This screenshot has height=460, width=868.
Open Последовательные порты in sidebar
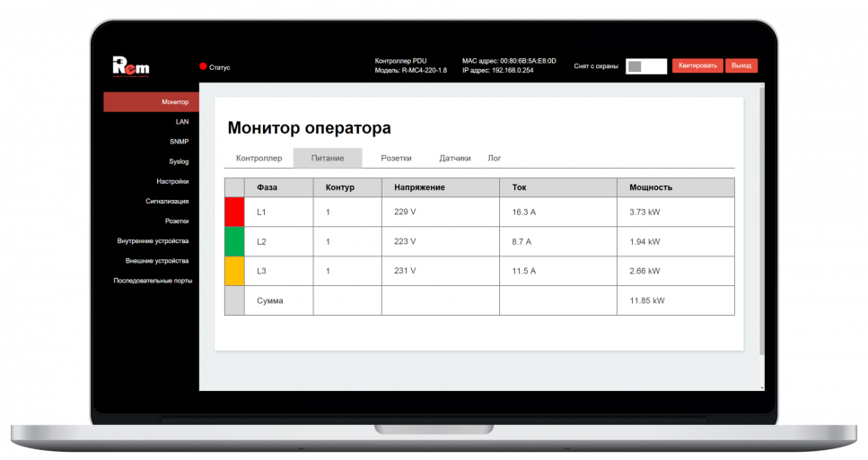click(x=153, y=280)
